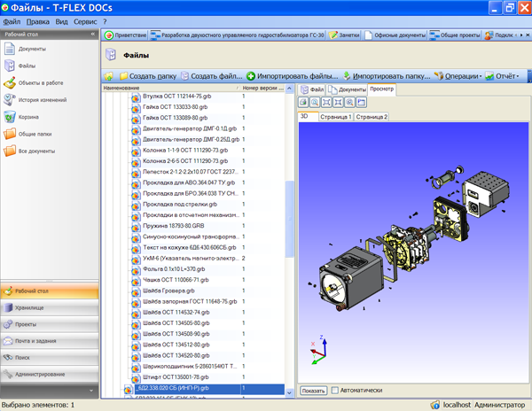Toggle the Автоматически checkbox
Screen dimensions: 532x411
[x=335, y=391]
